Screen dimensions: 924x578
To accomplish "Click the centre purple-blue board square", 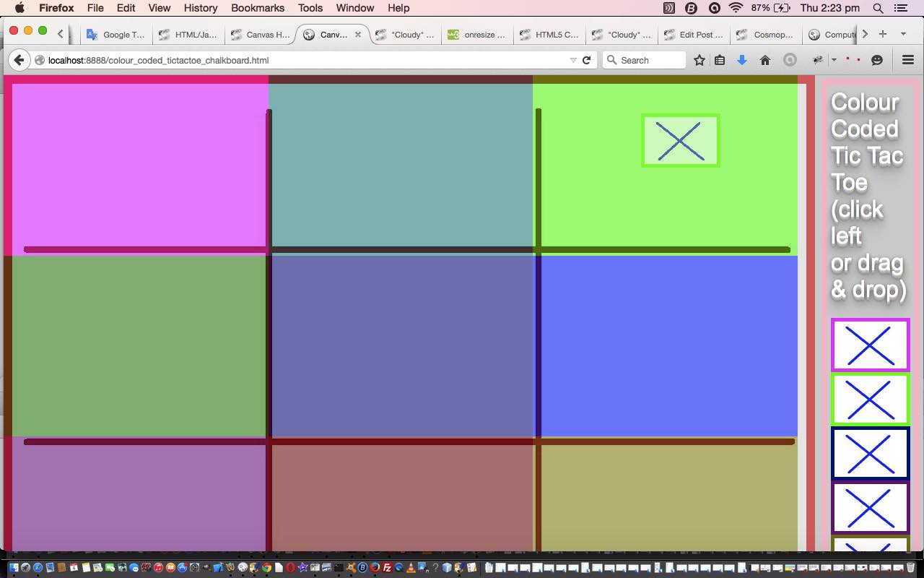I will click(402, 347).
